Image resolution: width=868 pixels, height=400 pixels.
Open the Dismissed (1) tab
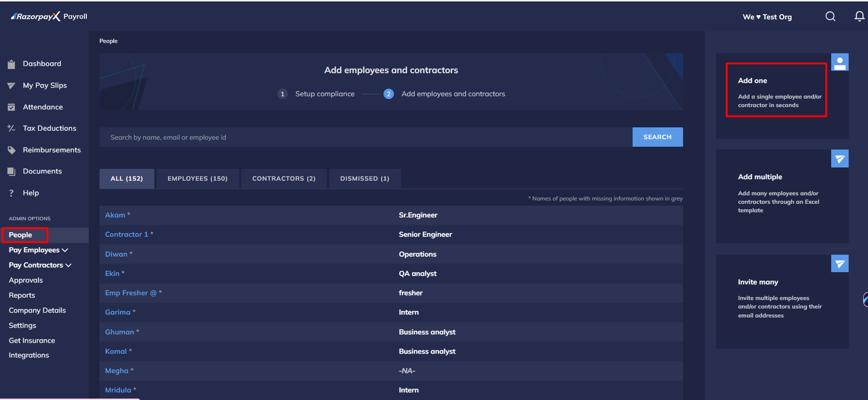click(365, 179)
